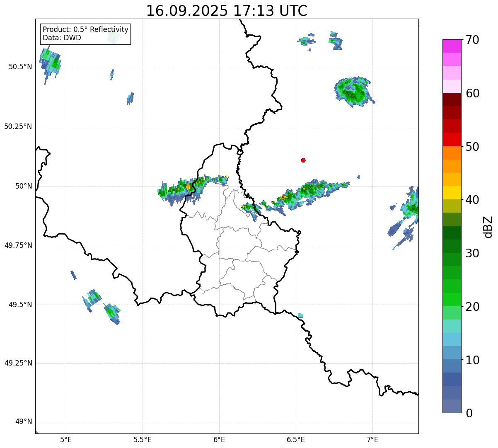Click the 5°E longitude label
498x448 pixels.
coord(66,439)
